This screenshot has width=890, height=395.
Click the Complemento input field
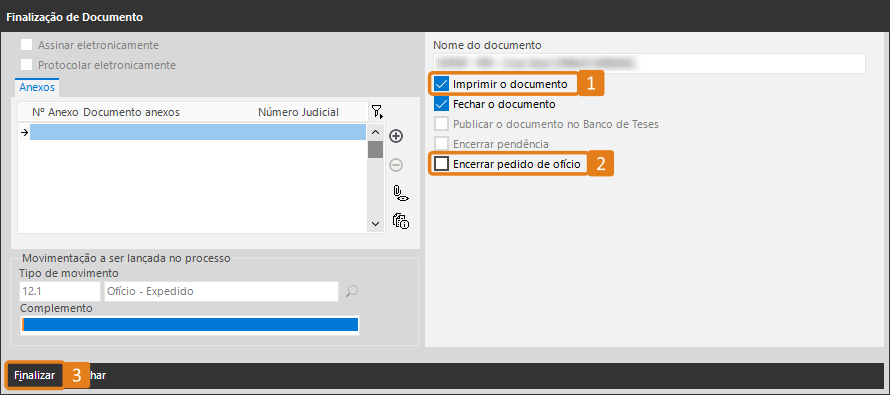[190, 325]
